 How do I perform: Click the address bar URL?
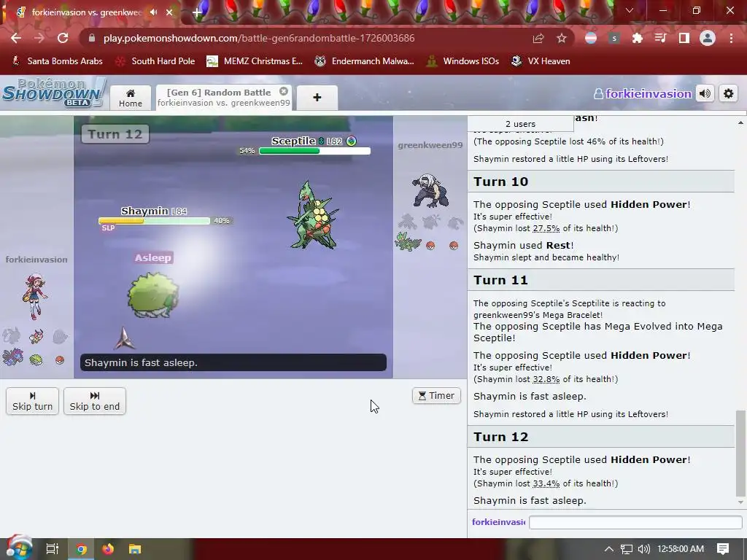coord(259,38)
